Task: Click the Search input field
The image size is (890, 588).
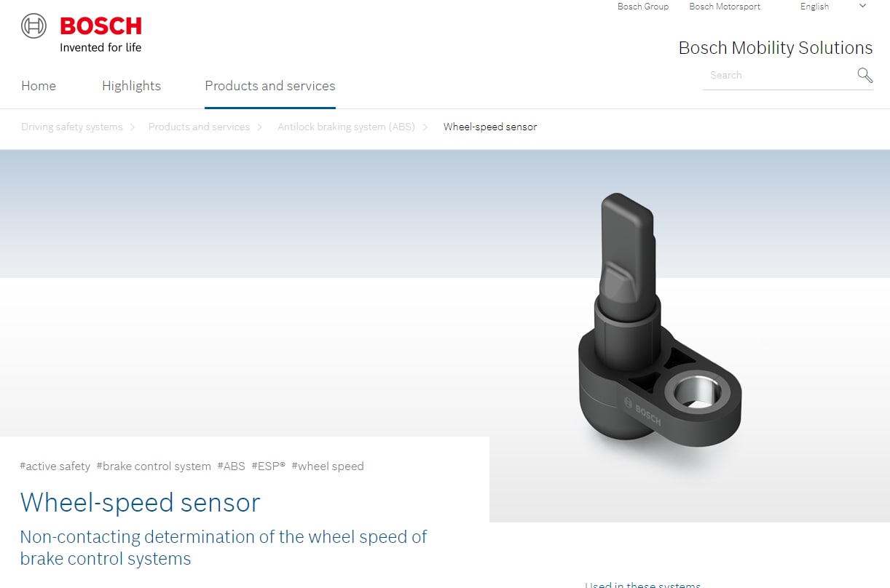Action: (x=778, y=75)
